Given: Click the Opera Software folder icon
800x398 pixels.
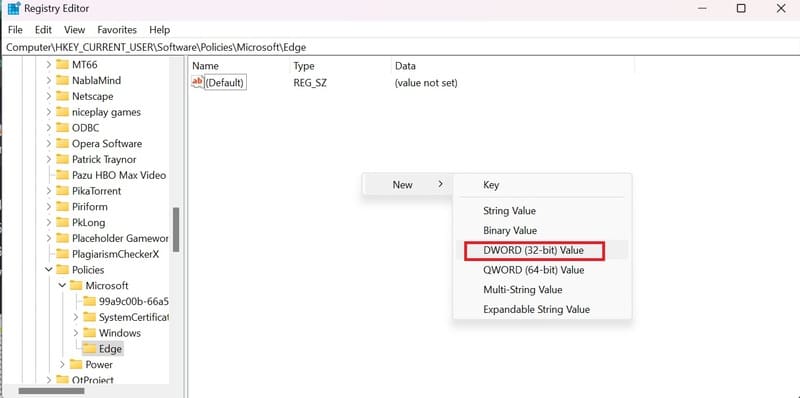Looking at the screenshot, I should (62, 144).
